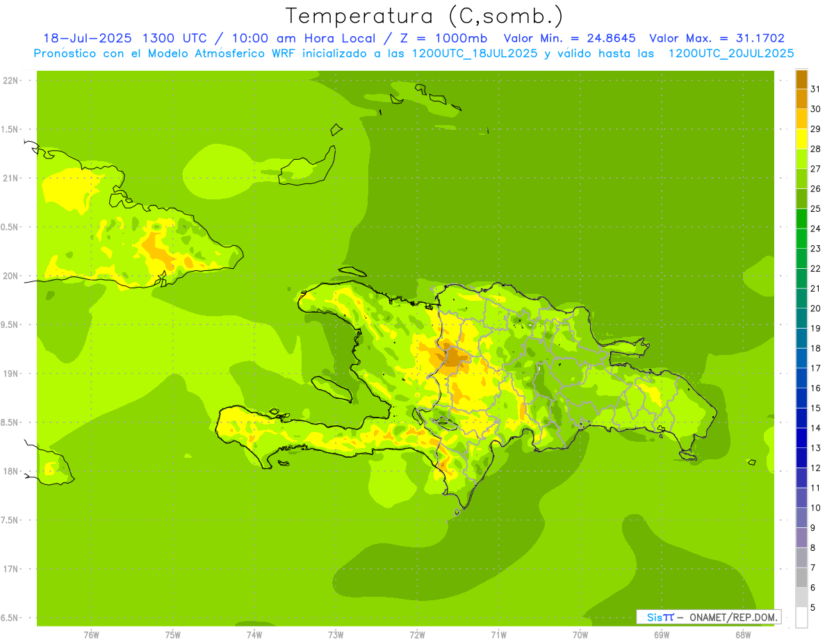Image resolution: width=834 pixels, height=644 pixels.
Task: Click the purple legend swatch between 8 and 9
Action: click(x=801, y=538)
